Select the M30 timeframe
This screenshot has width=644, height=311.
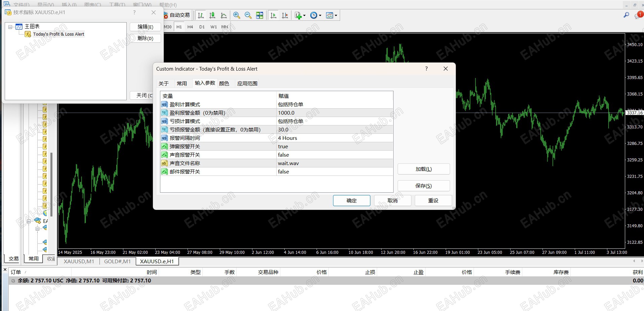click(168, 27)
